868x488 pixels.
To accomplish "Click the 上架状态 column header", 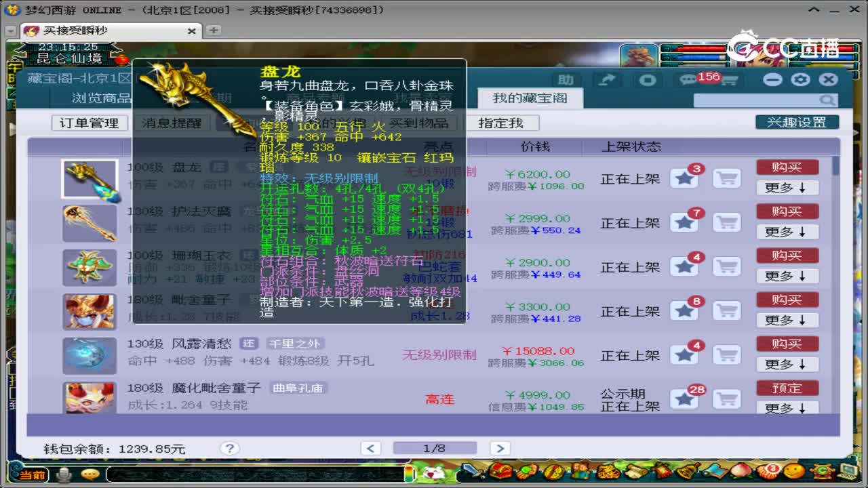I will click(631, 146).
